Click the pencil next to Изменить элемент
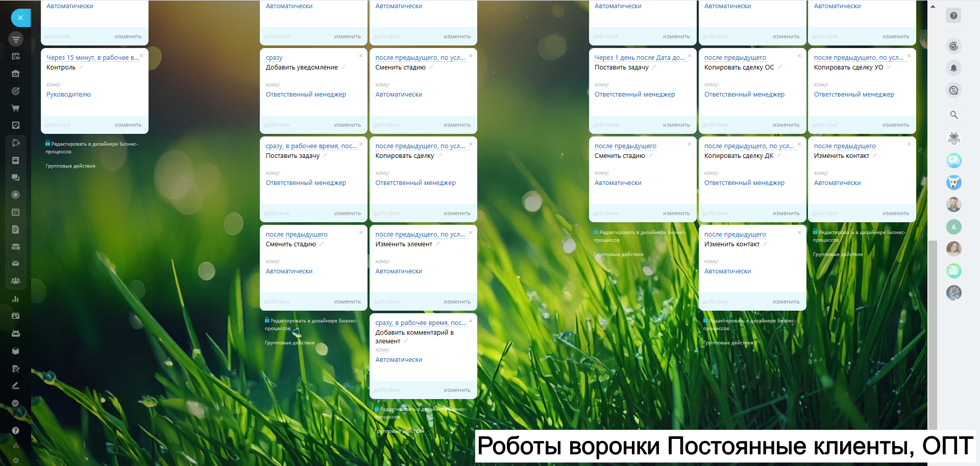 point(437,244)
